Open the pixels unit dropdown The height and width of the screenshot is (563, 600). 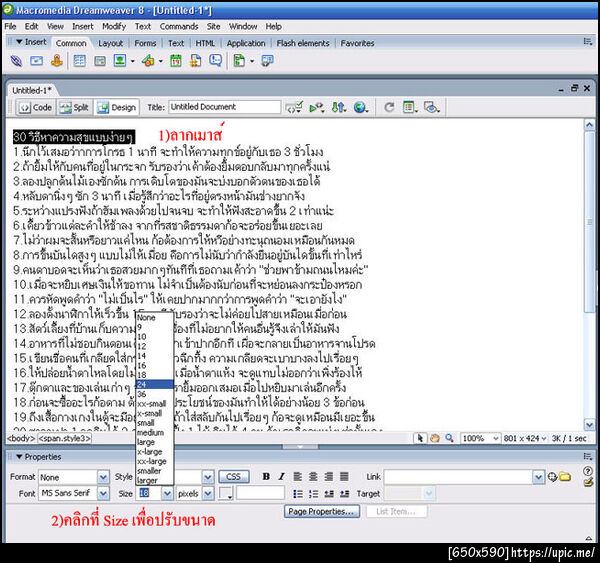coord(208,494)
